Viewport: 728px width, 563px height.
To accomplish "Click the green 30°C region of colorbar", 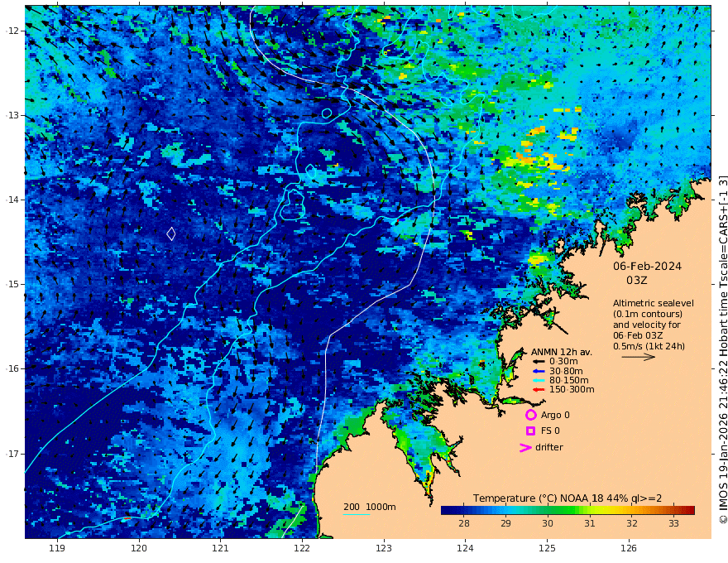I will click(x=548, y=511).
